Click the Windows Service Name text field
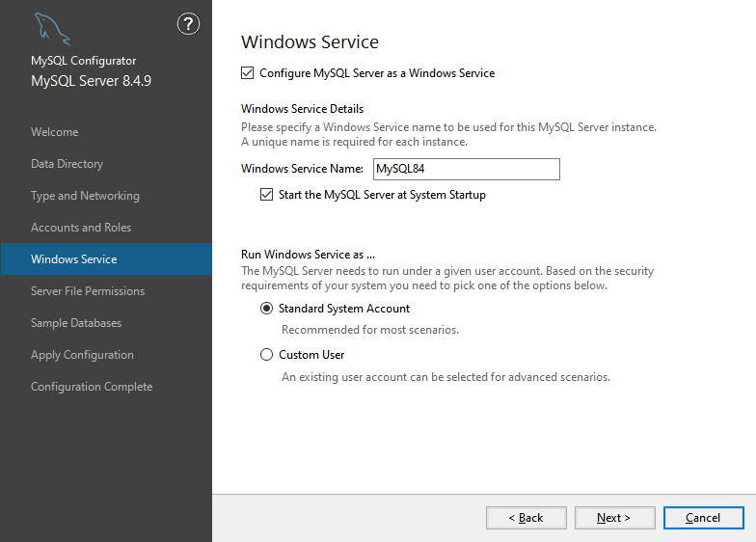 [x=466, y=169]
